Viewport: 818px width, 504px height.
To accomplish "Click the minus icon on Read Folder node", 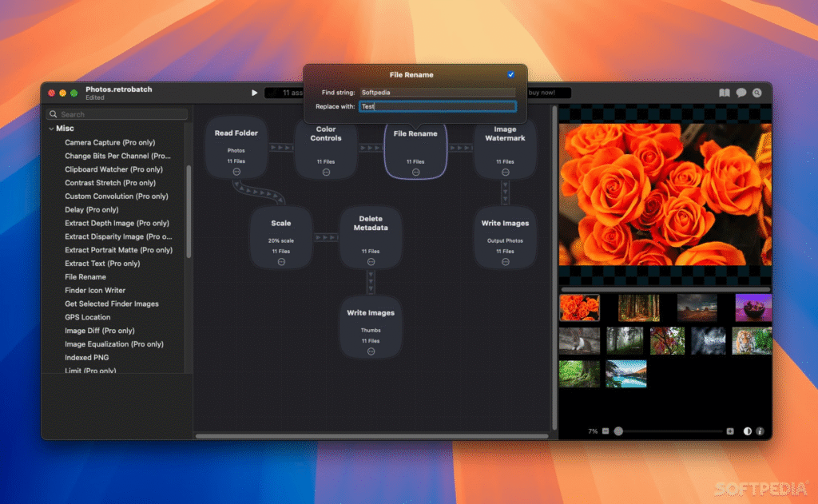I will click(236, 172).
